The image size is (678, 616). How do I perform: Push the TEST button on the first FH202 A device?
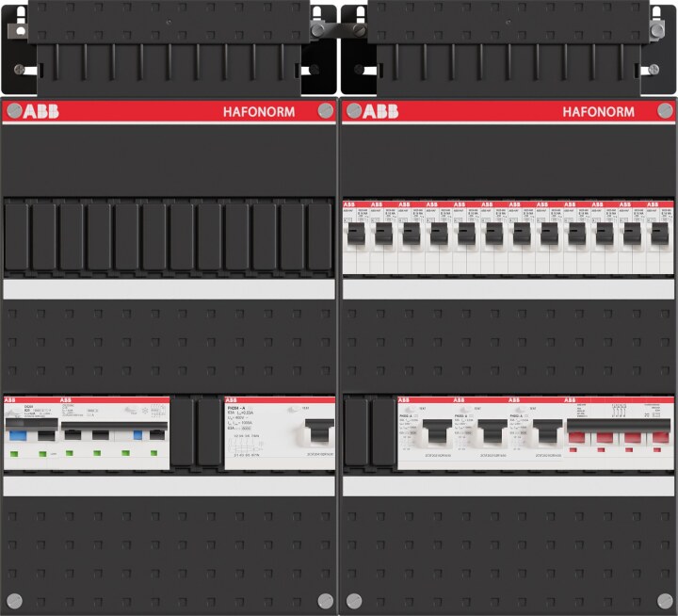tap(411, 409)
